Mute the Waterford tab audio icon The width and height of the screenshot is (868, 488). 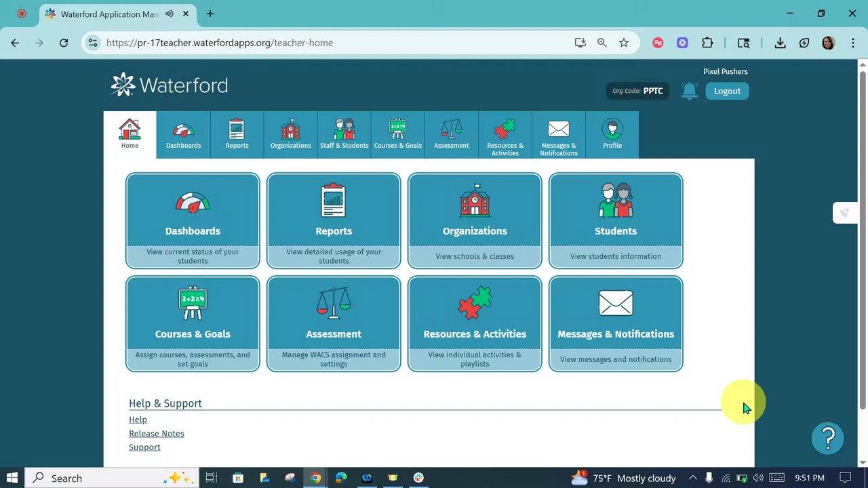coord(169,14)
